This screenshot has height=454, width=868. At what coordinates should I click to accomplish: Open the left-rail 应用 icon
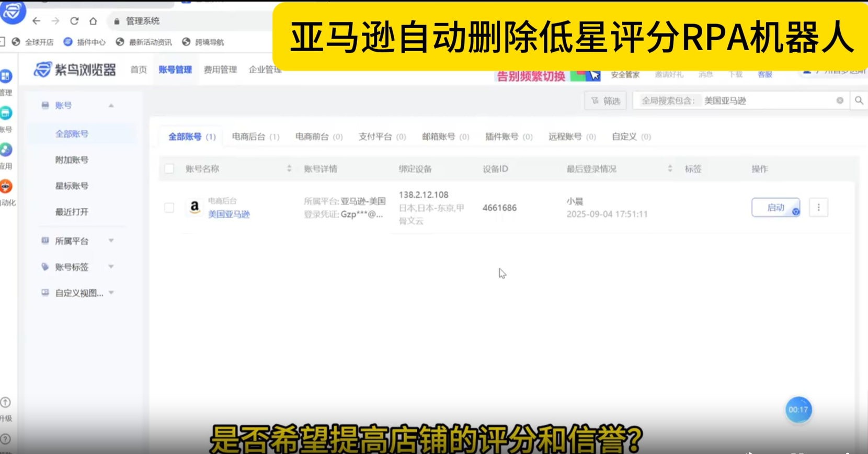coord(6,150)
